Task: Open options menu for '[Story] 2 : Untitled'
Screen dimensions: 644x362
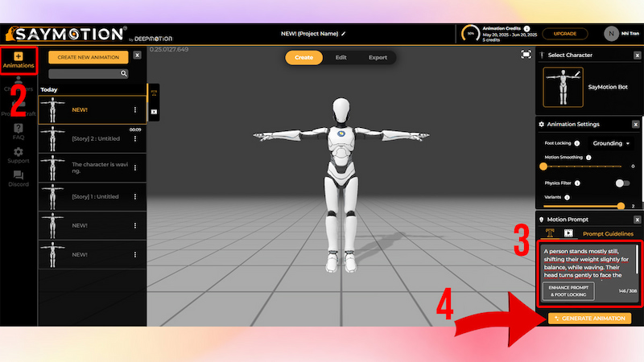Action: (135, 139)
